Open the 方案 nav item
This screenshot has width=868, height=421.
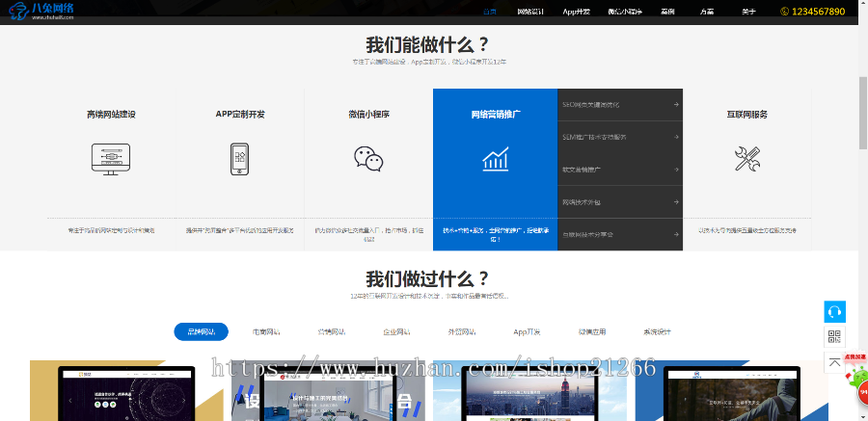706,12
